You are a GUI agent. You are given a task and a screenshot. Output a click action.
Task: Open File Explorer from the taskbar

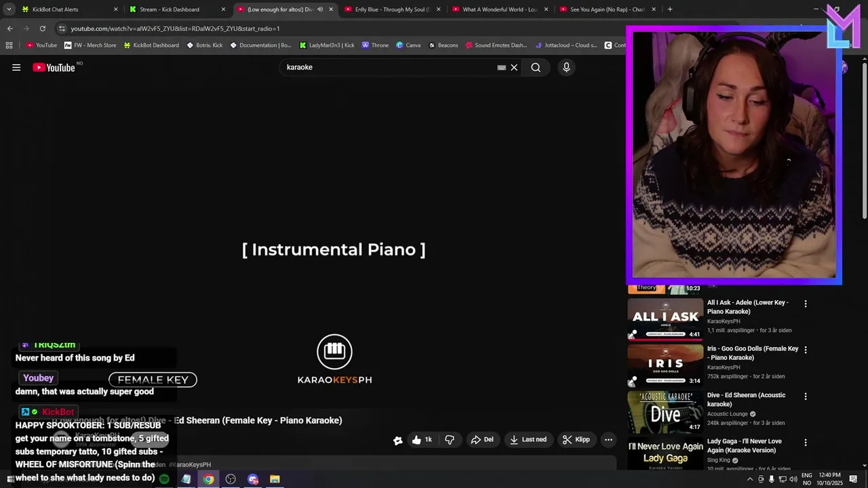point(275,479)
